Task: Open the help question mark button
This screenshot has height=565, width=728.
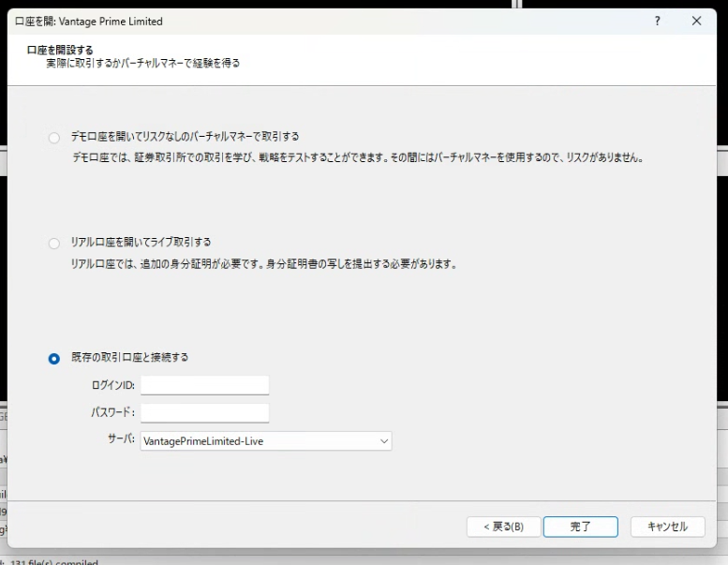Action: tap(658, 21)
